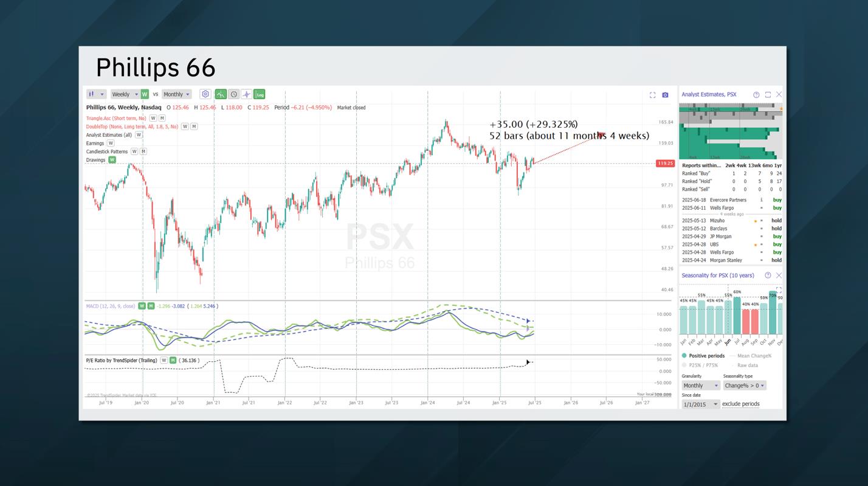Select the UBS report row
The height and width of the screenshot is (486, 868).
click(731, 245)
